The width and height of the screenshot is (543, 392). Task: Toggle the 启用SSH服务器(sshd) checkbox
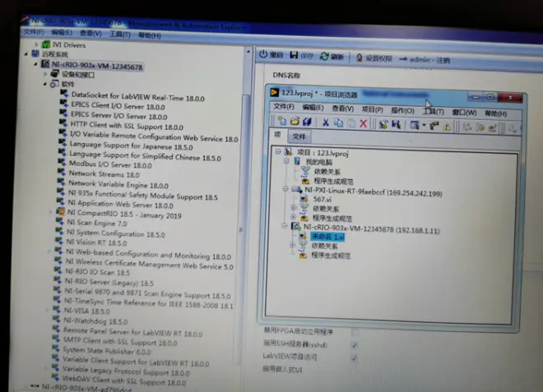click(355, 345)
